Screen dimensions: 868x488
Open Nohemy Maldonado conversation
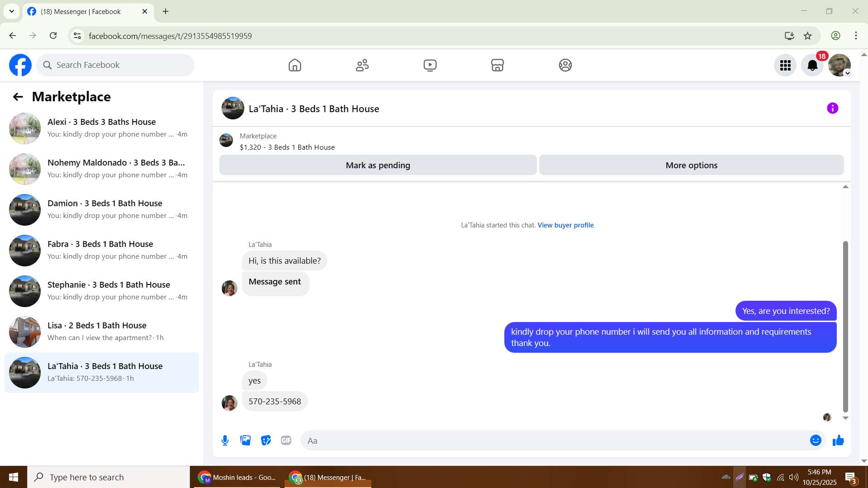tap(102, 169)
